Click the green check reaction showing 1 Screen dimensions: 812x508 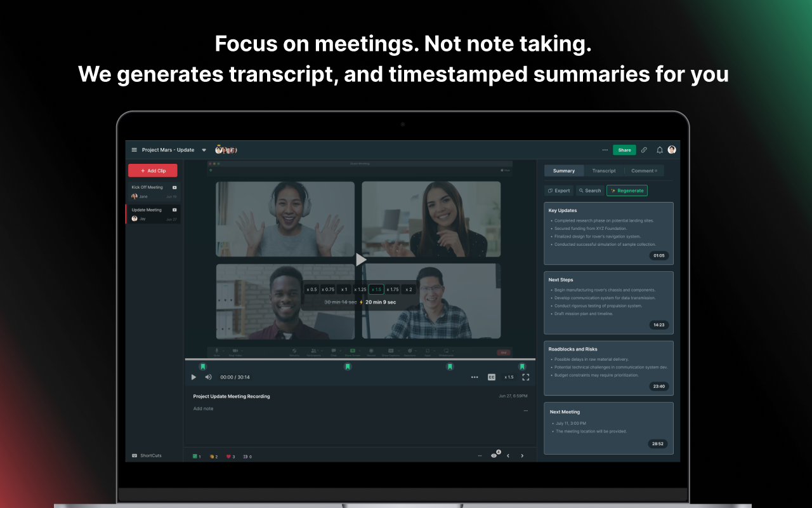197,457
